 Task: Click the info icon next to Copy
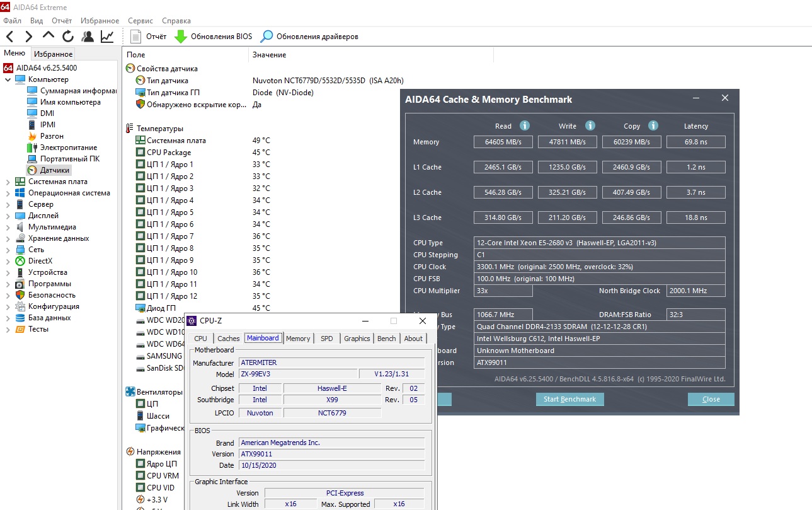click(x=653, y=125)
